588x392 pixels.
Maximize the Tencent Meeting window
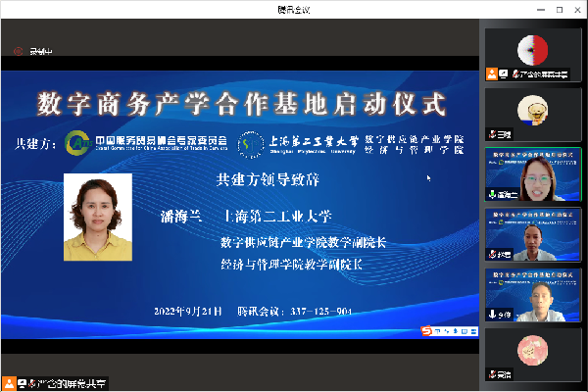click(x=560, y=10)
